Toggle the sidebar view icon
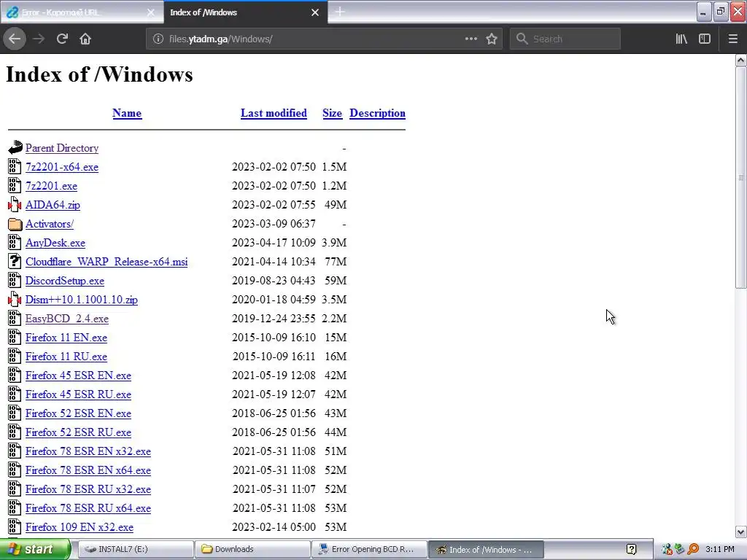The width and height of the screenshot is (747, 560). [705, 39]
